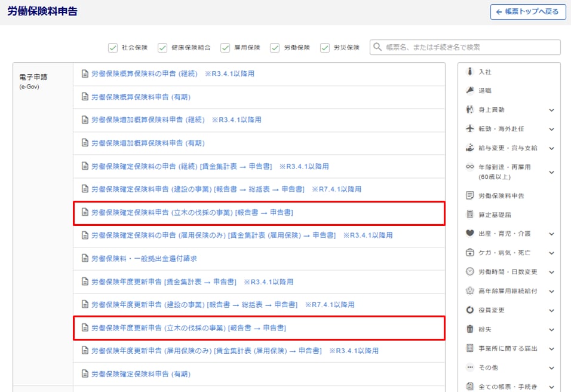Expand the 役員変更 chevron

pyautogui.click(x=551, y=310)
